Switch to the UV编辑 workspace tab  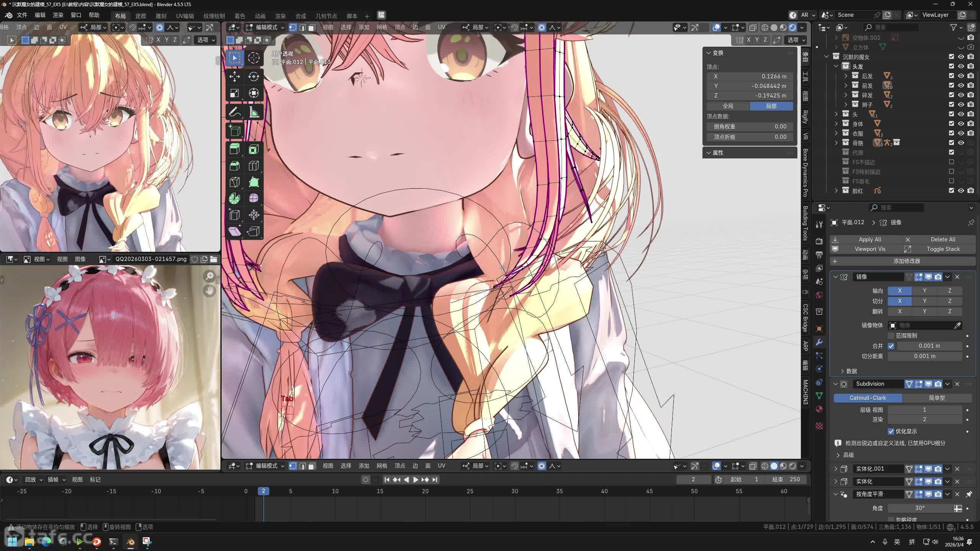coord(185,16)
